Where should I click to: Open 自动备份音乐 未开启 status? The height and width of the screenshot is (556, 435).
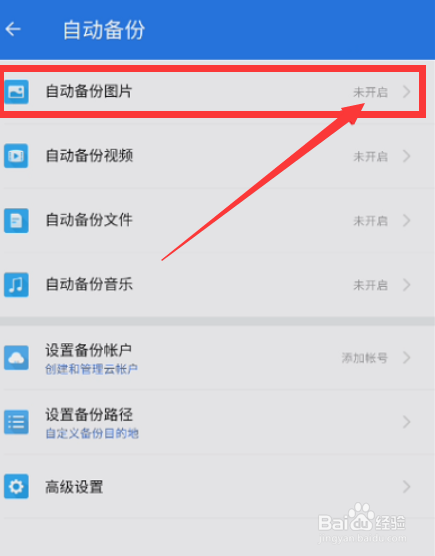[370, 285]
